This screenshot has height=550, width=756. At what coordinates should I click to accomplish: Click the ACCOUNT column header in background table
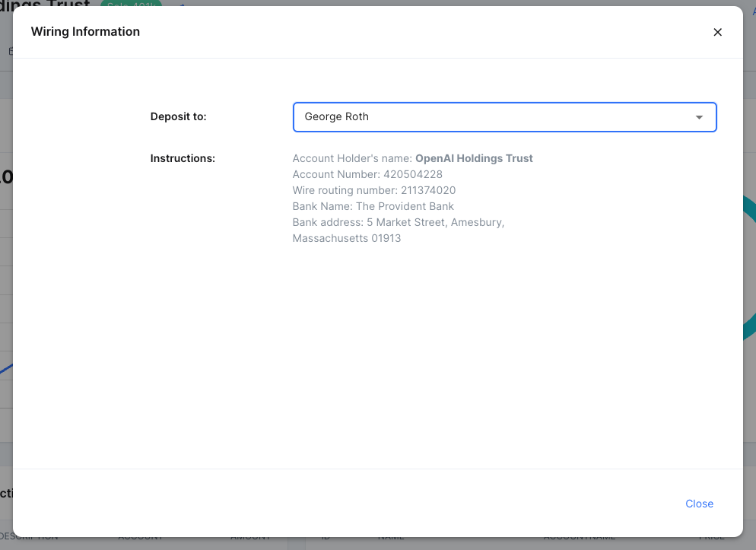140,538
